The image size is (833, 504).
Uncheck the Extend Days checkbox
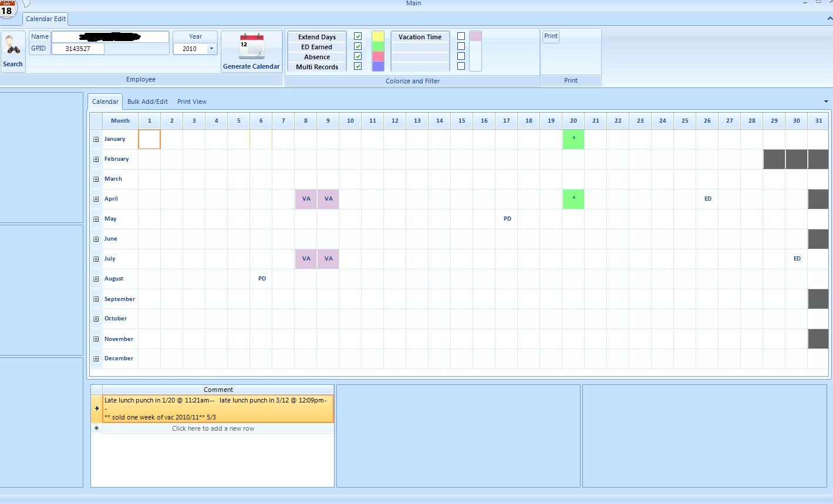pyautogui.click(x=358, y=36)
